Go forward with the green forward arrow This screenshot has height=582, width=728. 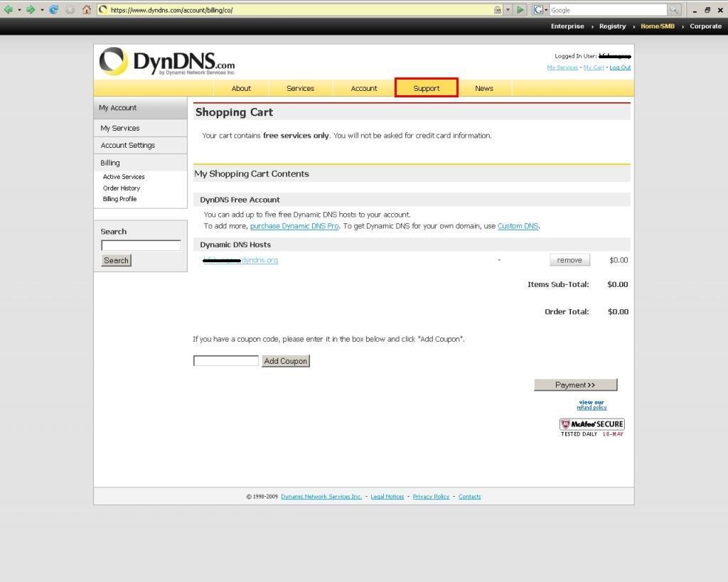pyautogui.click(x=31, y=10)
